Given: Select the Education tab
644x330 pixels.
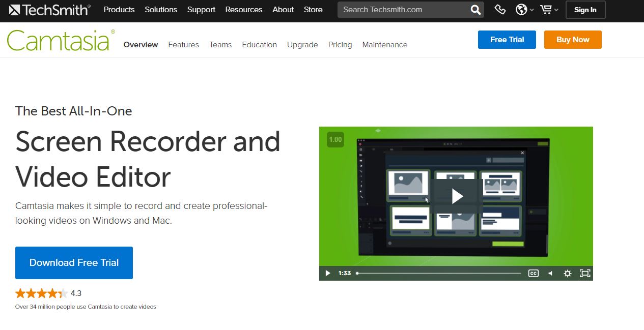Looking at the screenshot, I should tap(260, 45).
